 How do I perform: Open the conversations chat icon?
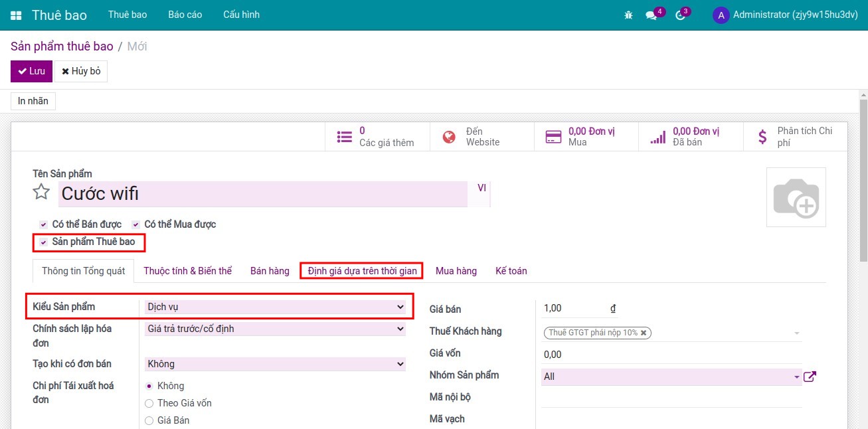[x=651, y=15]
